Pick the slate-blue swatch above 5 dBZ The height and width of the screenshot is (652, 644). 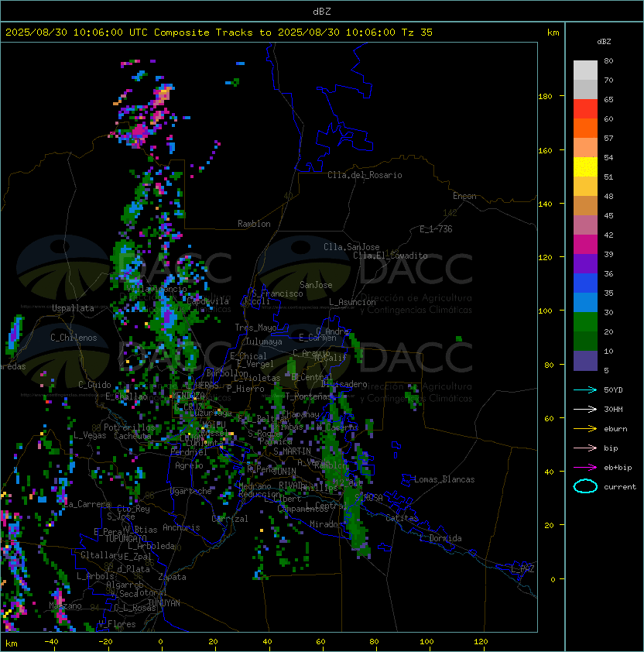[585, 361]
